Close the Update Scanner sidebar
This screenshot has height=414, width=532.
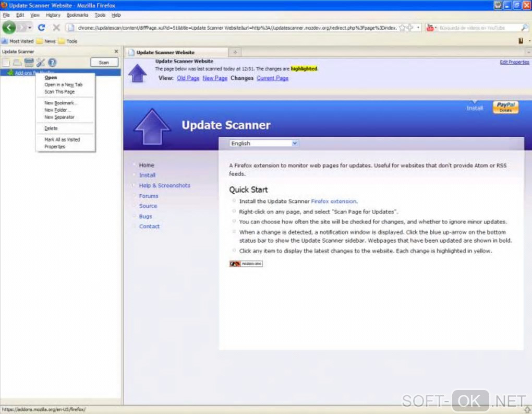click(116, 51)
